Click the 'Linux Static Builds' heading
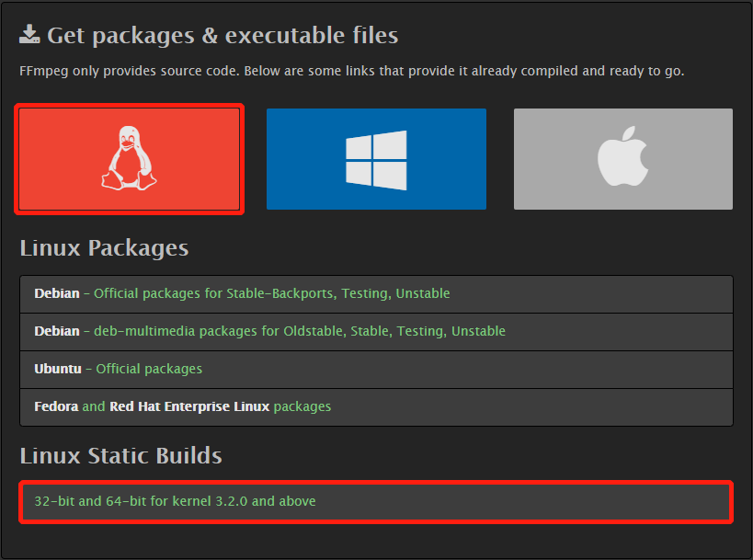Image resolution: width=753 pixels, height=560 pixels. tap(121, 455)
